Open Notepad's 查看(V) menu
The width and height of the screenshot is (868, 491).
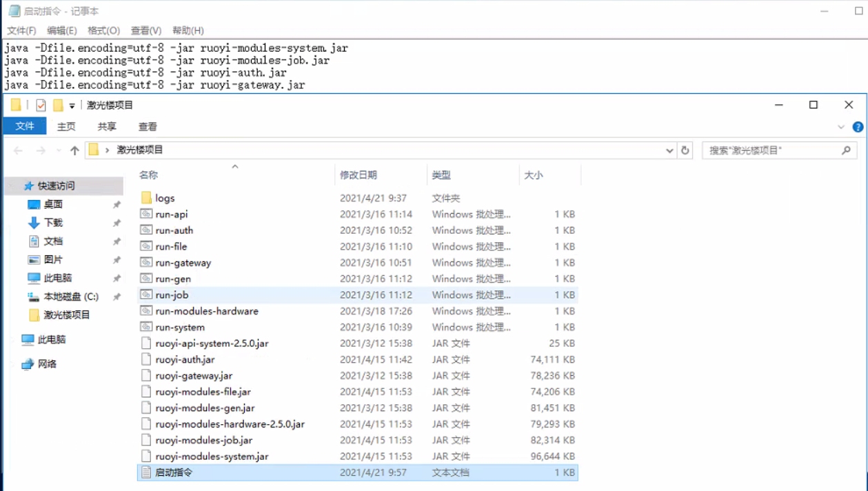146,30
